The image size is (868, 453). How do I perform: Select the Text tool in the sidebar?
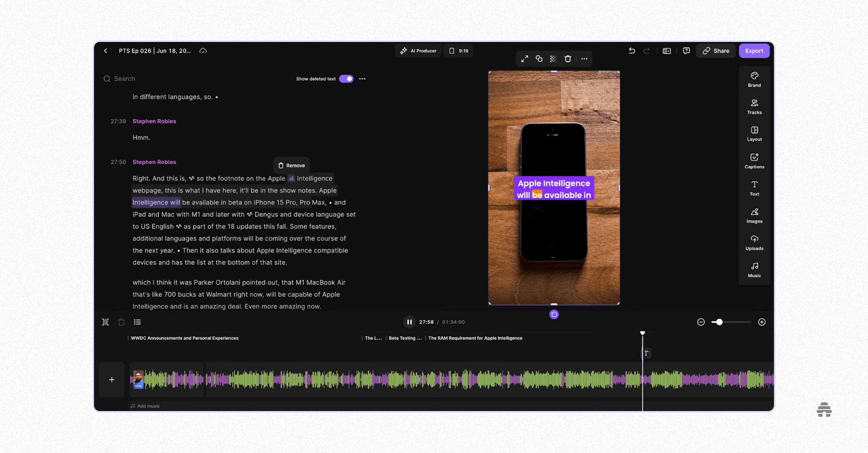pyautogui.click(x=754, y=188)
